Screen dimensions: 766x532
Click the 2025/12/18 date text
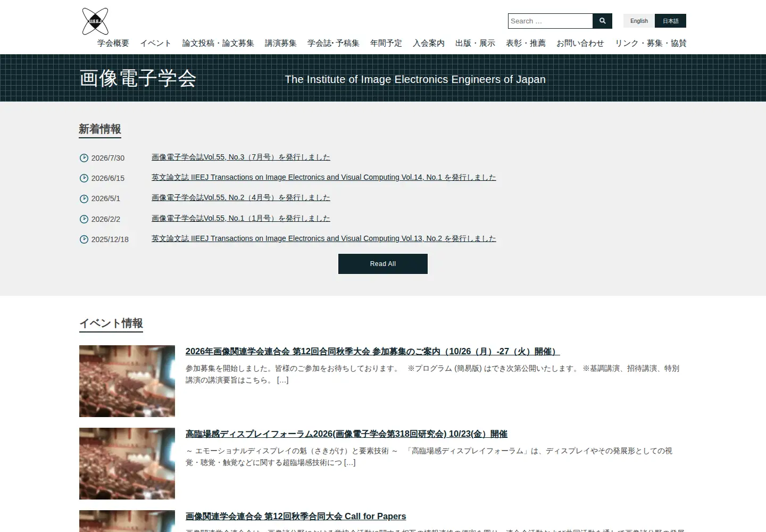110,239
